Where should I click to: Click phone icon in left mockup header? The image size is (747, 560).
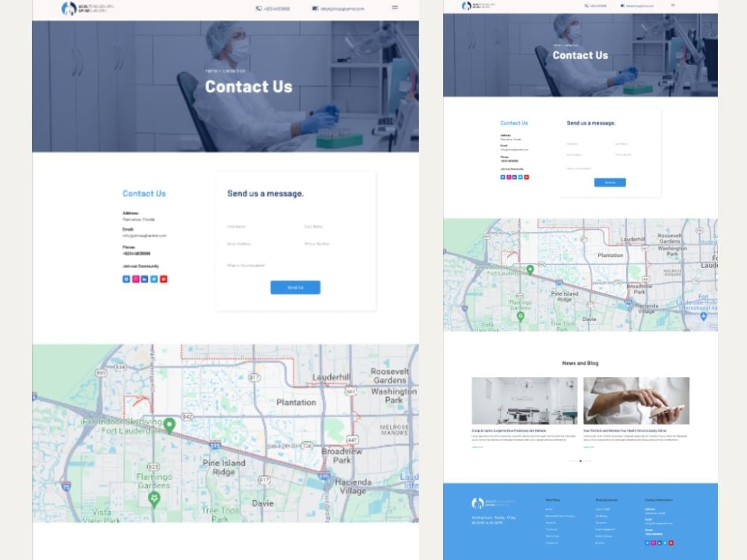point(258,8)
